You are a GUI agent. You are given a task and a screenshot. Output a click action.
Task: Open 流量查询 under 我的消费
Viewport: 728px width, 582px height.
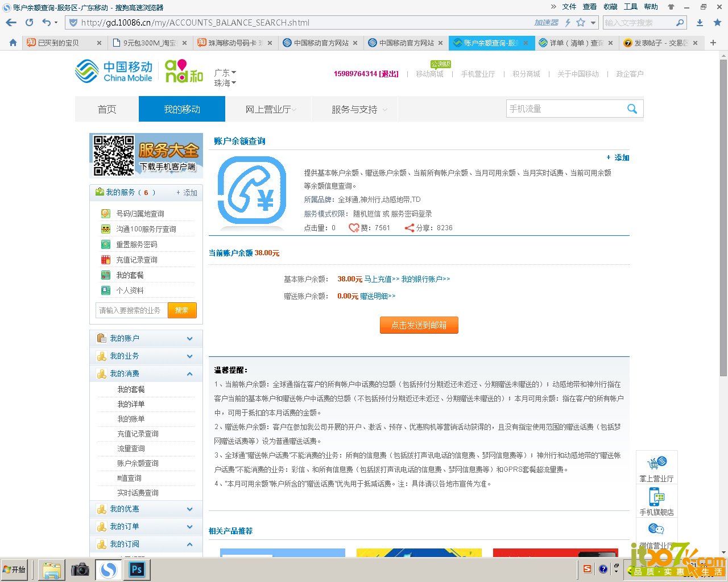pos(131,448)
